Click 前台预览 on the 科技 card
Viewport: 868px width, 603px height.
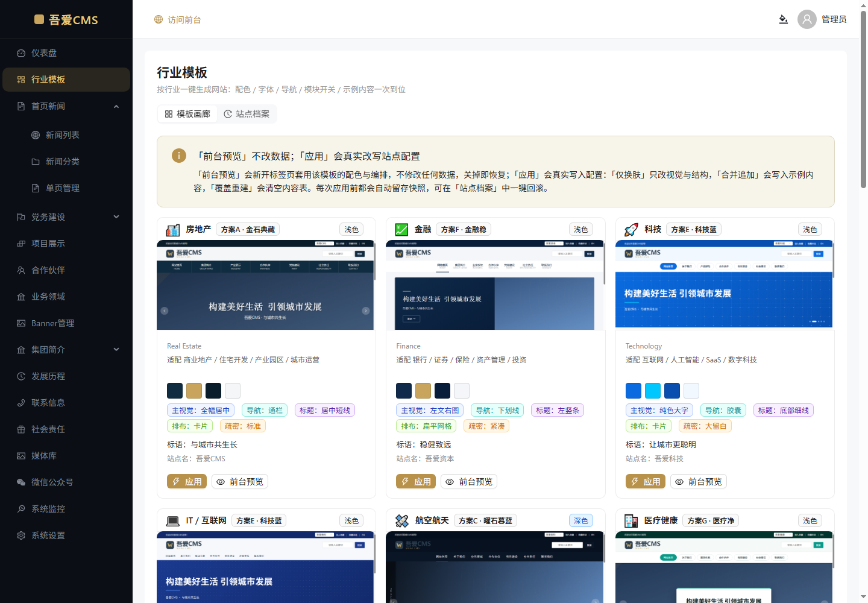699,481
